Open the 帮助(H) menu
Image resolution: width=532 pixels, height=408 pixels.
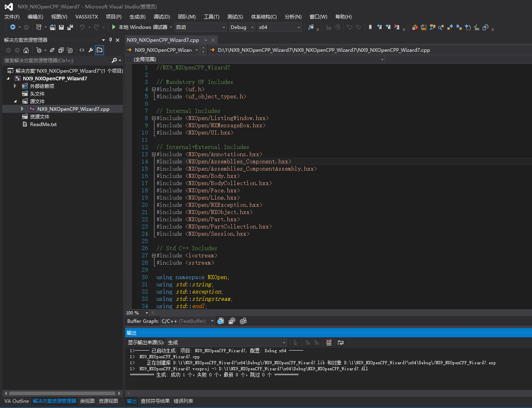[343, 16]
